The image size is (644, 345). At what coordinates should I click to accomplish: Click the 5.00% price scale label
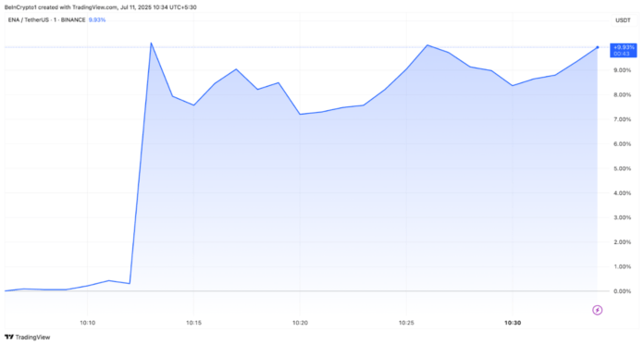[x=622, y=168]
